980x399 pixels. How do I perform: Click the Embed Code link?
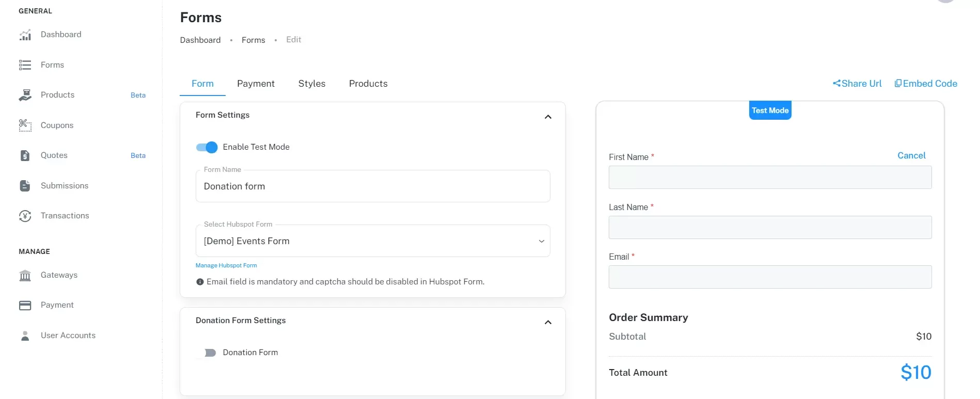pyautogui.click(x=926, y=84)
